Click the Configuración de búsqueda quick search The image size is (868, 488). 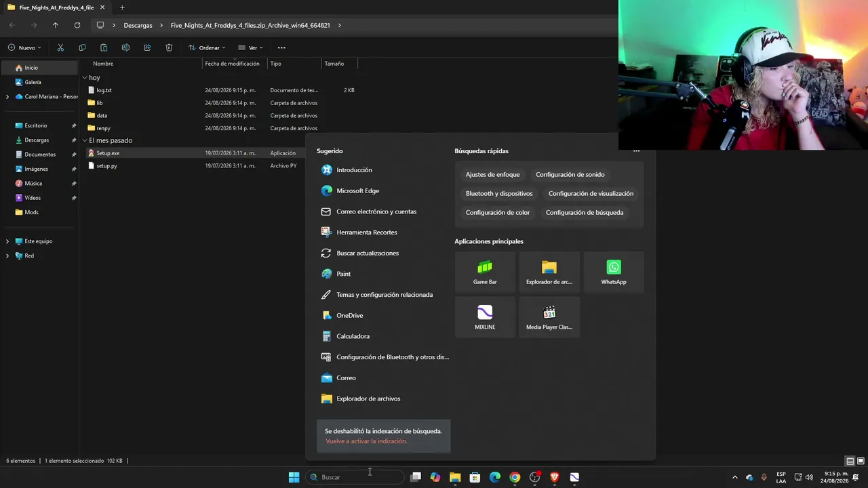pyautogui.click(x=585, y=213)
